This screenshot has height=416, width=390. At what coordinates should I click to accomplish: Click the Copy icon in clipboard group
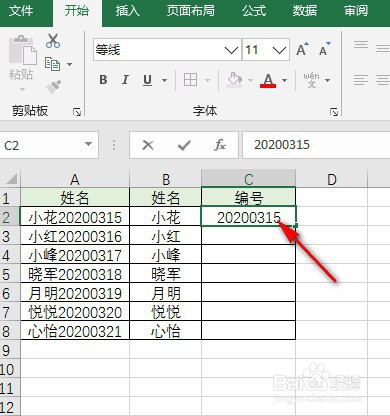(x=52, y=64)
